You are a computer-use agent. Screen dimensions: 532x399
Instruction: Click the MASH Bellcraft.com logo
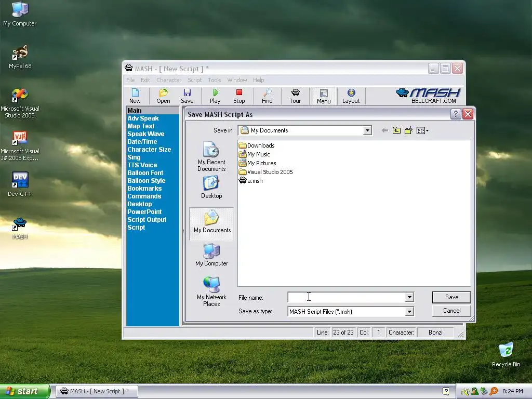coord(428,96)
